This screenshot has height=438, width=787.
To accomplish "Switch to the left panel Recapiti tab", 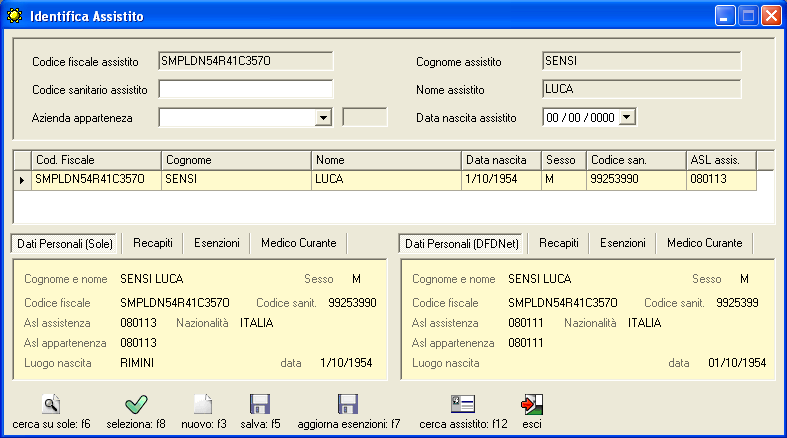I will click(x=153, y=243).
